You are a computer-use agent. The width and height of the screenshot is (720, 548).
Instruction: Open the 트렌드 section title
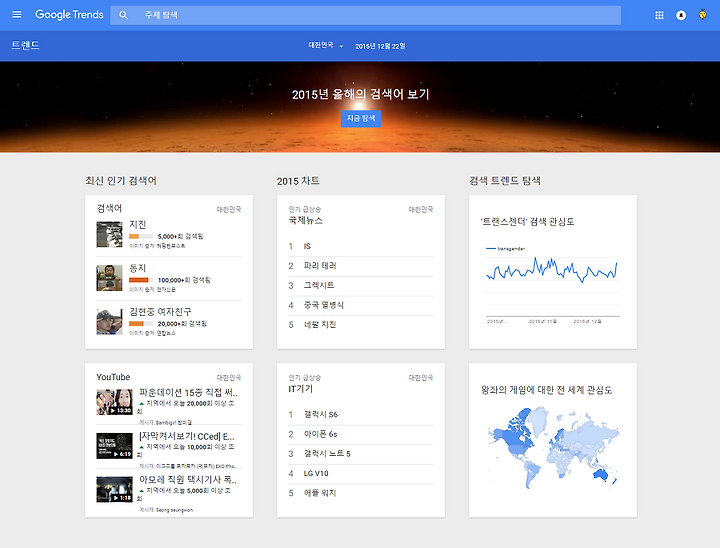tap(25, 45)
